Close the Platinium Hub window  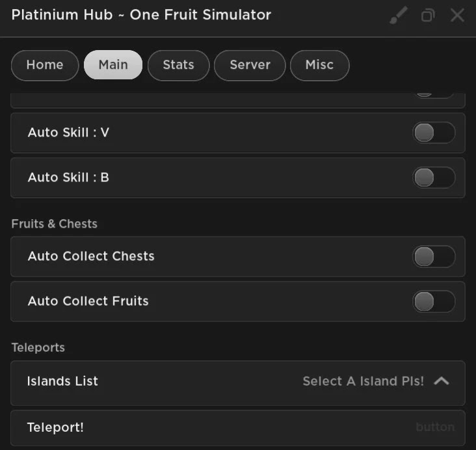[457, 15]
